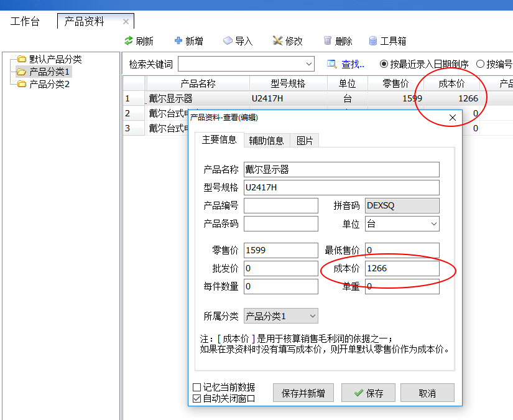Switch to the 辅助信息 tab
The image size is (513, 420).
(266, 141)
